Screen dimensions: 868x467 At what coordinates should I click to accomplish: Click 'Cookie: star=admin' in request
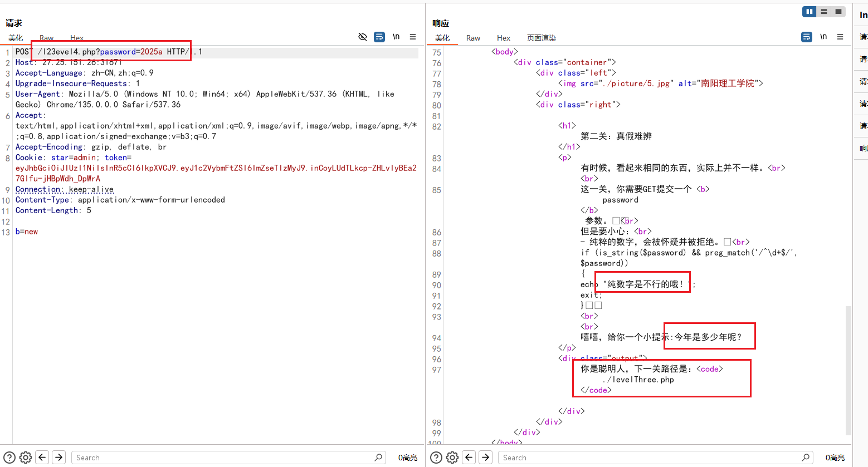pos(56,158)
